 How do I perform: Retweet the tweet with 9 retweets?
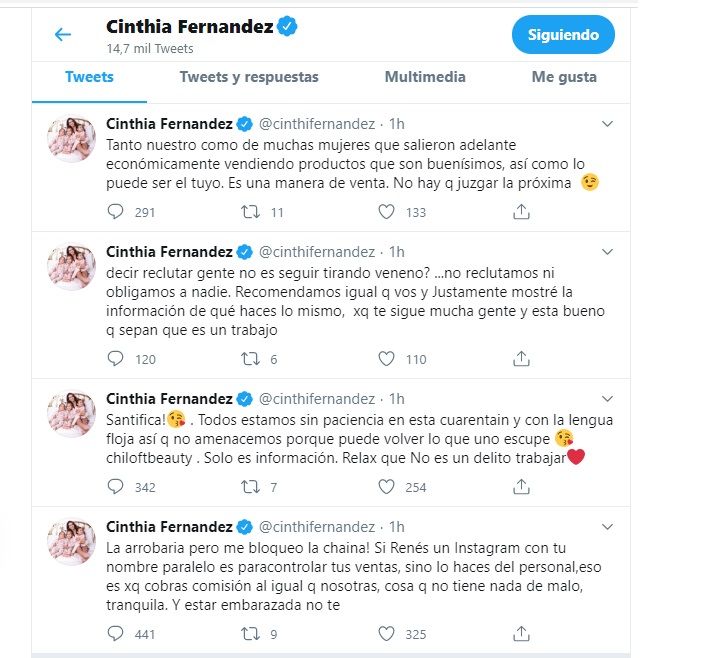tap(252, 634)
